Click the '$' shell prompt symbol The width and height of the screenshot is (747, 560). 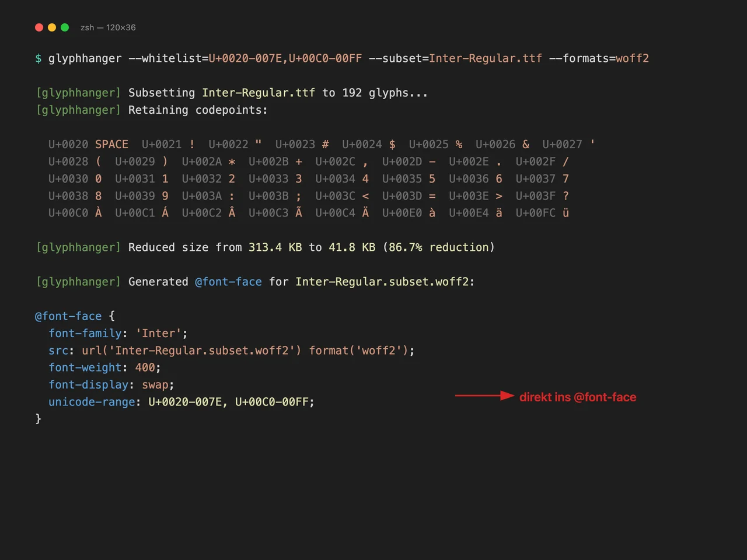39,58
